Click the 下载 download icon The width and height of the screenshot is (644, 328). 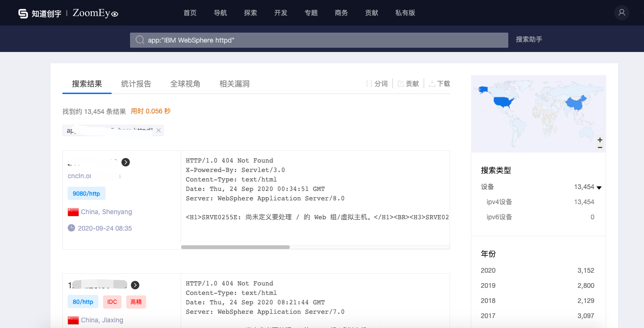point(432,84)
